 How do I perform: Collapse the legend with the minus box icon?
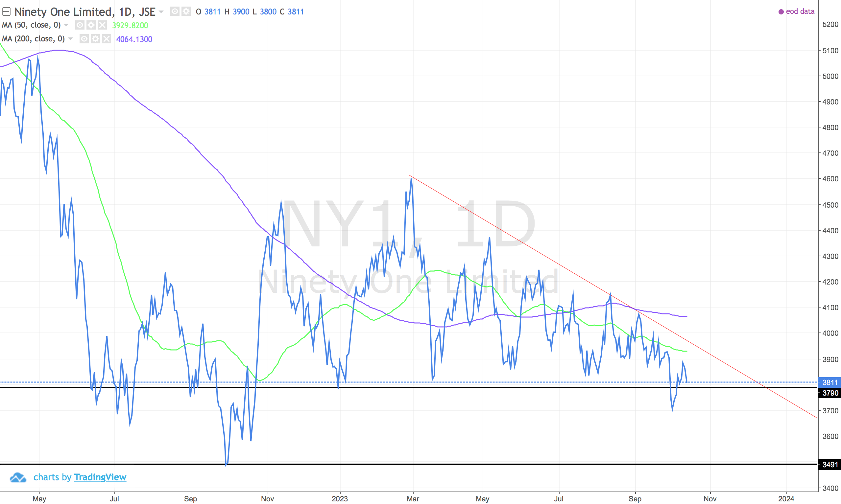[6, 12]
